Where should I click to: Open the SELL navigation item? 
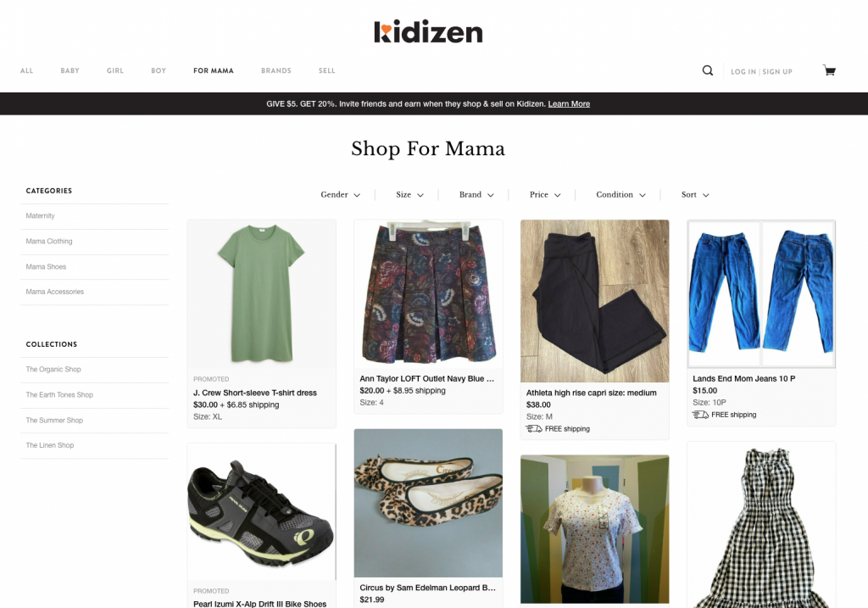point(326,71)
